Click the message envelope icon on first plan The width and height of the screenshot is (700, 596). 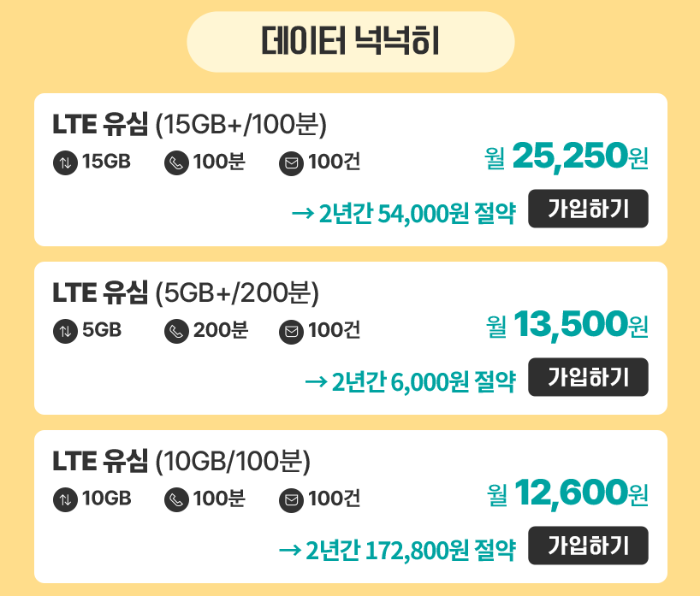[293, 162]
